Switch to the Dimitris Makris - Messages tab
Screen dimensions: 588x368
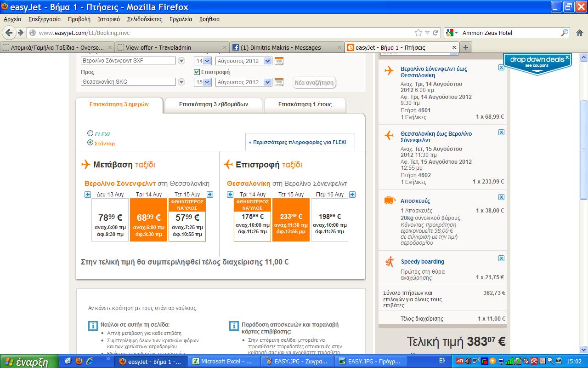point(287,47)
